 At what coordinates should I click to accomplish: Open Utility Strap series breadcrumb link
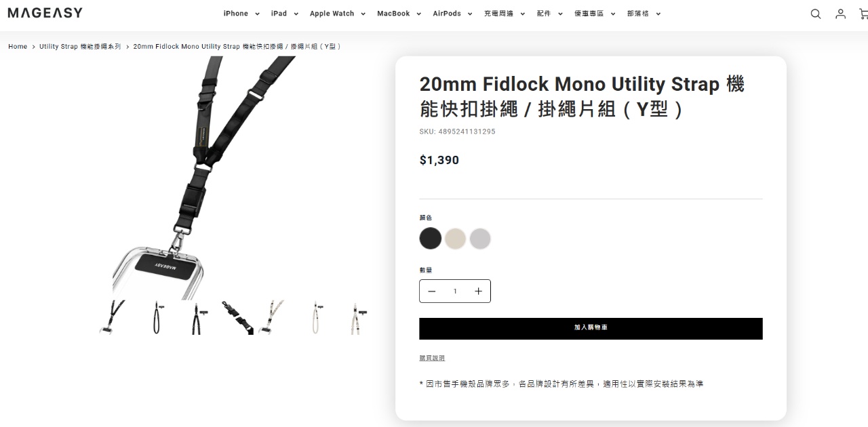coord(80,46)
